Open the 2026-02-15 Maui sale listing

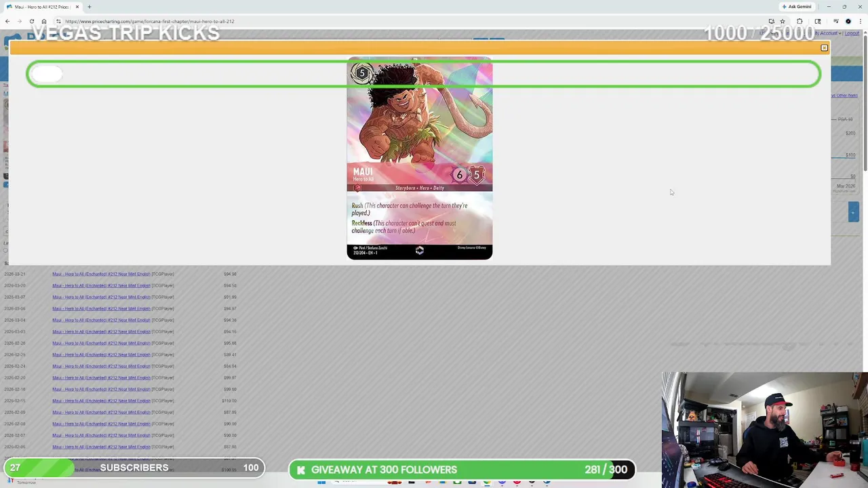point(101,401)
